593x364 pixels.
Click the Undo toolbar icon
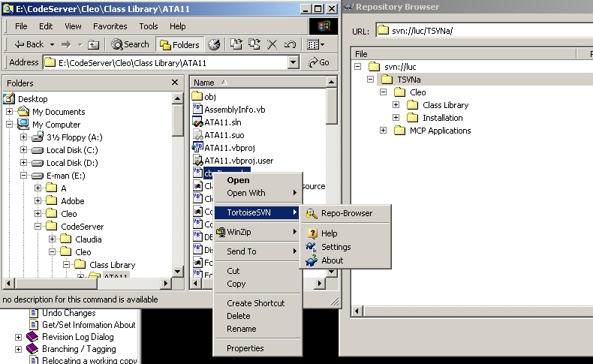tap(290, 44)
